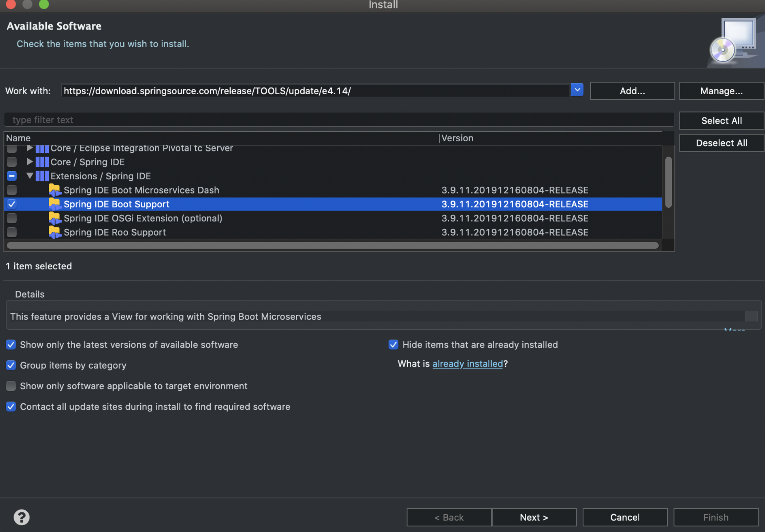The height and width of the screenshot is (532, 765).
Task: Click Spring IDE OSGi Extension feature icon
Action: click(55, 218)
